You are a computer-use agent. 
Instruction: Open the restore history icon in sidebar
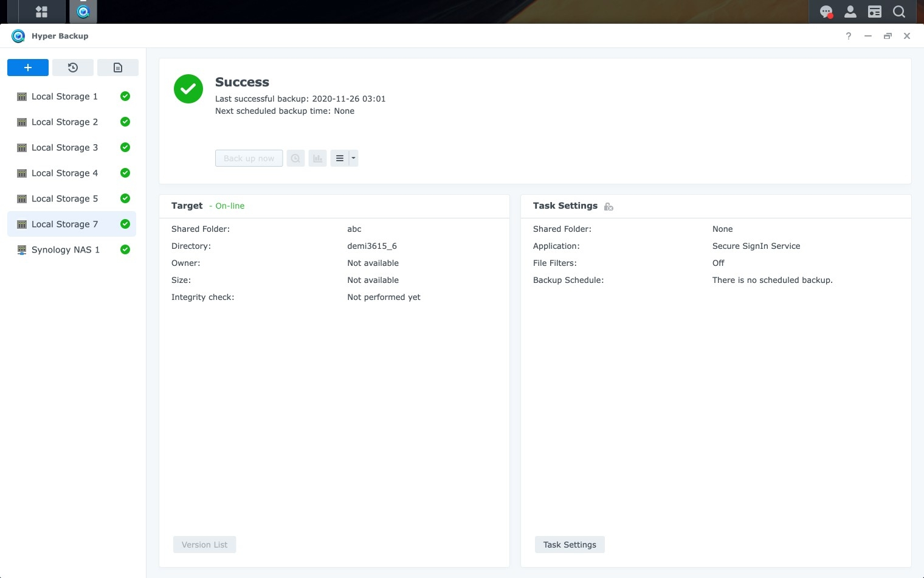[x=73, y=68]
